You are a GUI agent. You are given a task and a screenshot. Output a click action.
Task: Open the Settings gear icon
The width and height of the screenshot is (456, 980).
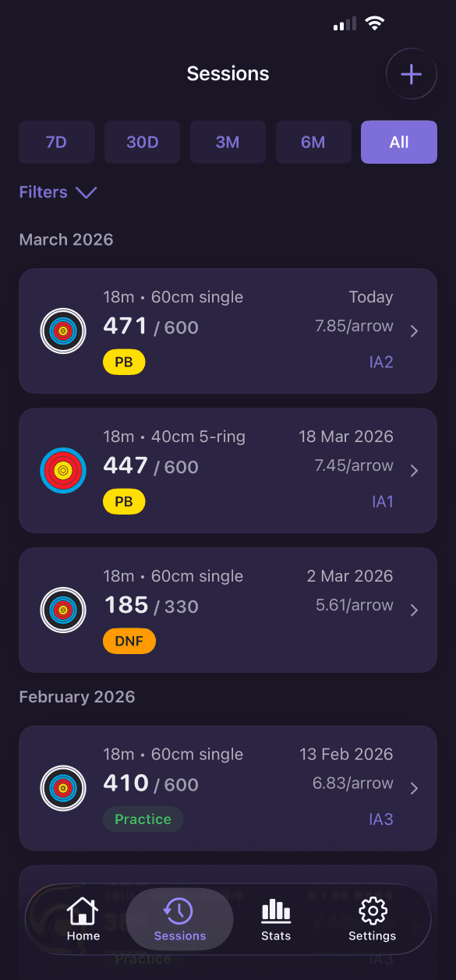pos(372,910)
